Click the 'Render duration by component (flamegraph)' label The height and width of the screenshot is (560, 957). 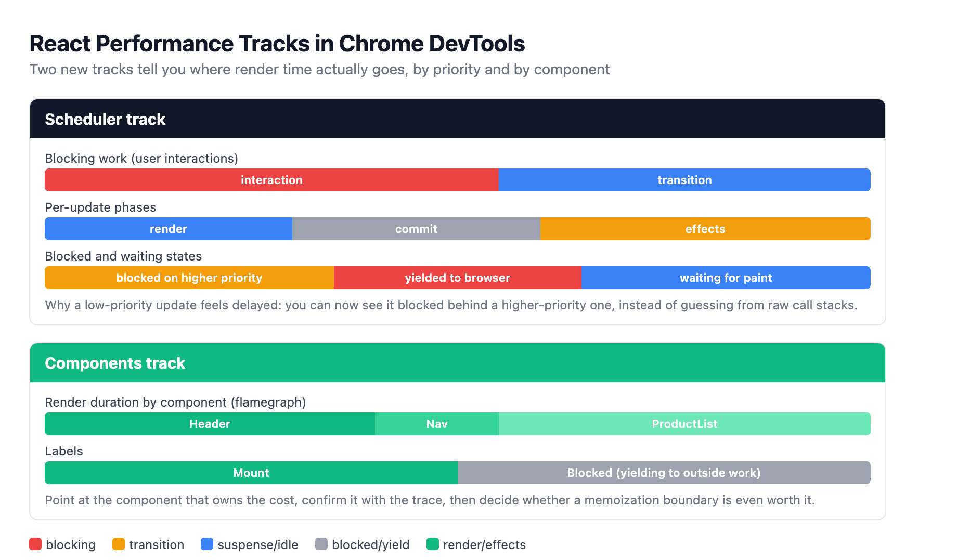175,402
